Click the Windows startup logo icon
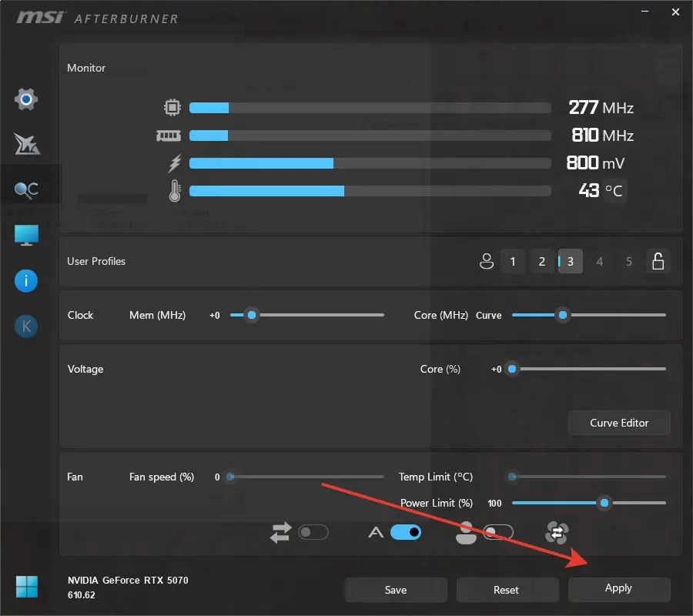Viewport: 693px width, 616px height. pos(27,587)
